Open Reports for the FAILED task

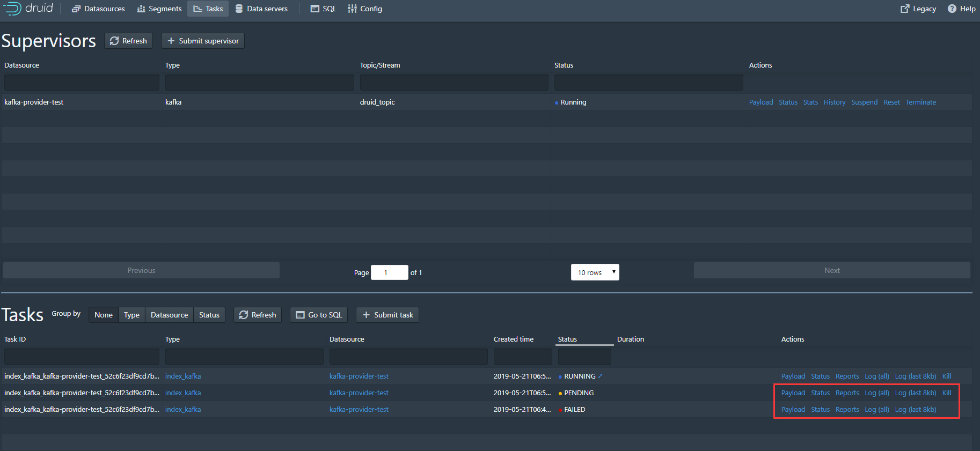[847, 410]
